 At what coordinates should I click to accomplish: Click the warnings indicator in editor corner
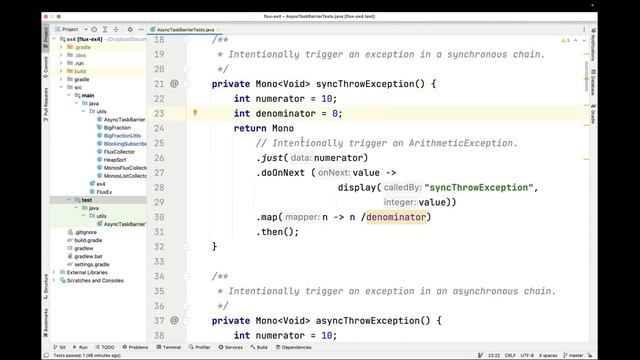pos(565,40)
